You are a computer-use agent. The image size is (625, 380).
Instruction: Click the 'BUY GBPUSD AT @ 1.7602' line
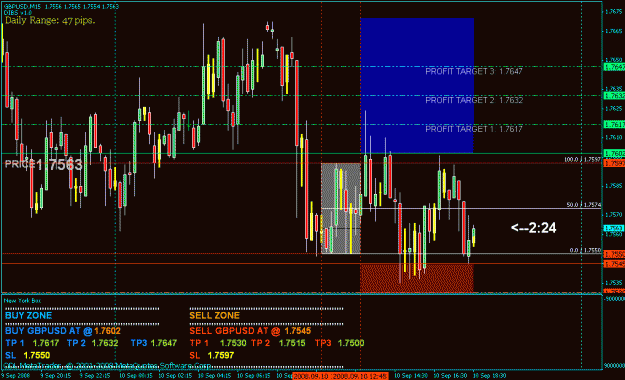coord(63,331)
